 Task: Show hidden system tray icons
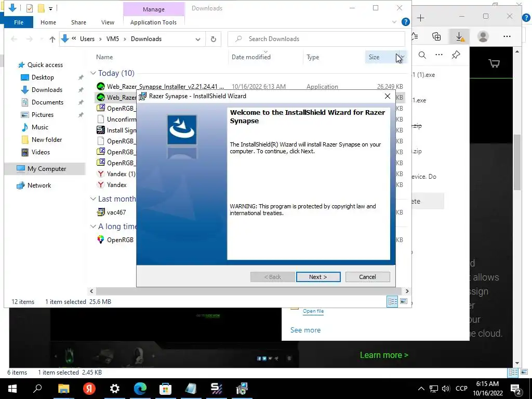click(x=421, y=389)
